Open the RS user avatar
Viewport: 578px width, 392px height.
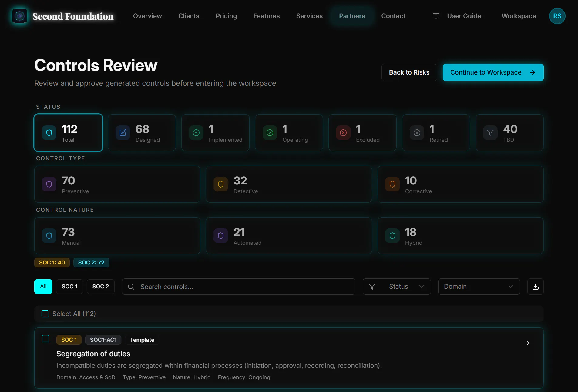click(557, 16)
